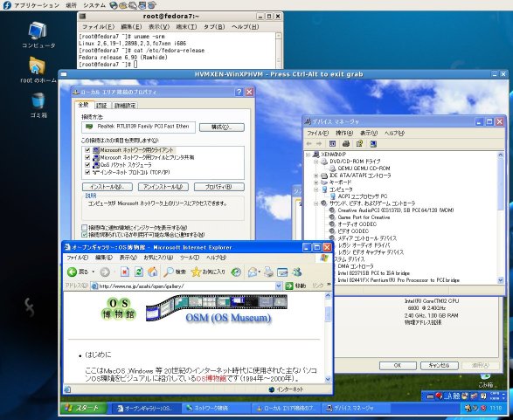Toggle Microsoft ネットワーク用ファイルとプリンタ共有 checkbox

tap(87, 157)
